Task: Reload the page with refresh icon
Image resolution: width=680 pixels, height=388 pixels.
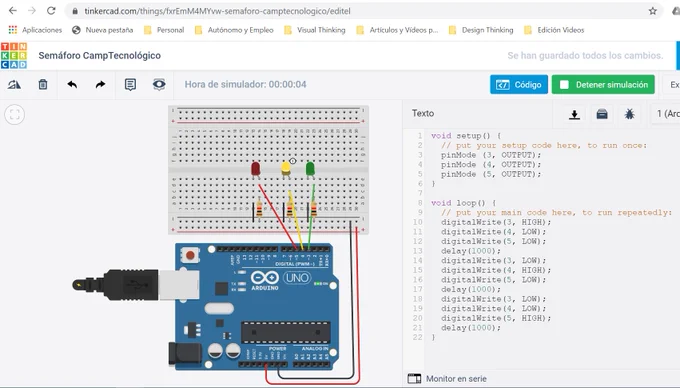Action: coord(51,11)
